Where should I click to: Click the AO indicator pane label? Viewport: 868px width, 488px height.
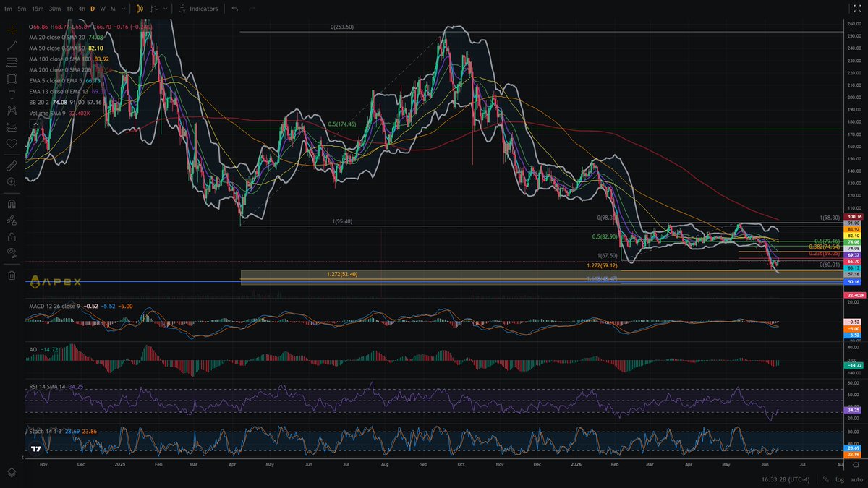point(33,348)
